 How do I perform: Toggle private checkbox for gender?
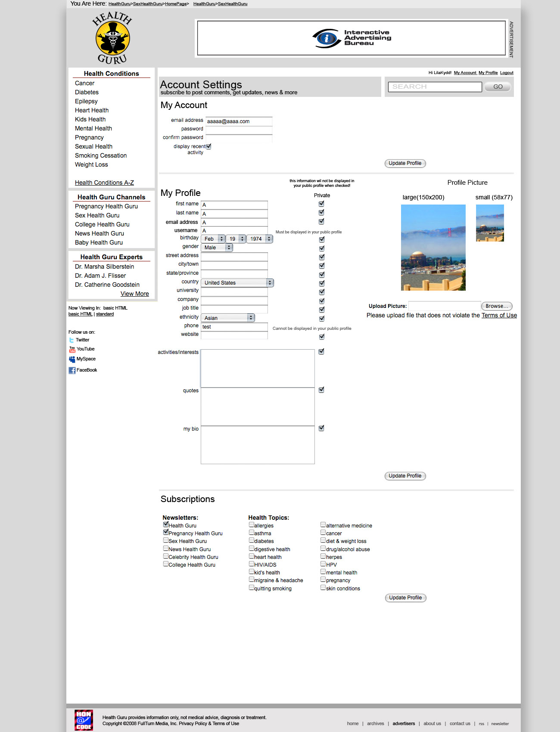322,248
